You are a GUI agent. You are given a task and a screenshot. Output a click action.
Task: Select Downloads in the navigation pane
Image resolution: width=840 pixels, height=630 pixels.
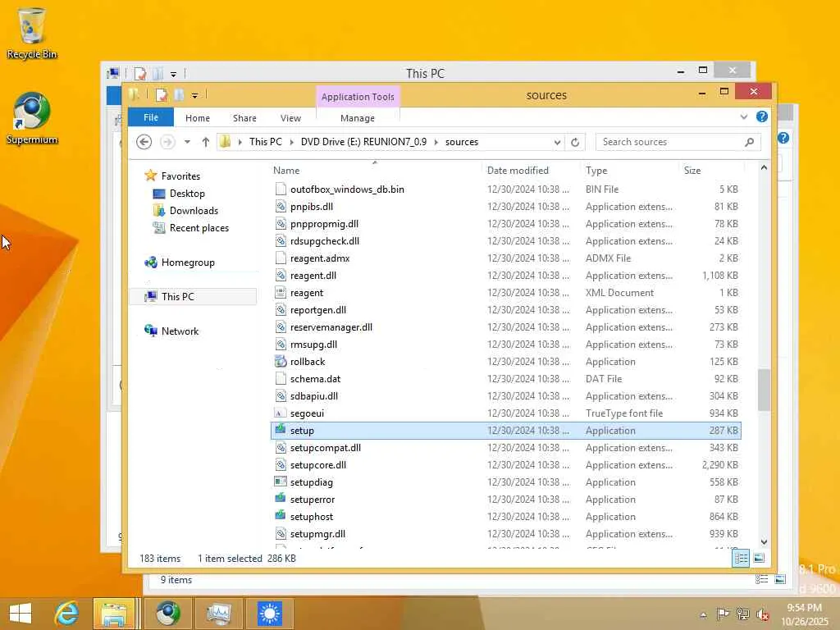tap(194, 211)
